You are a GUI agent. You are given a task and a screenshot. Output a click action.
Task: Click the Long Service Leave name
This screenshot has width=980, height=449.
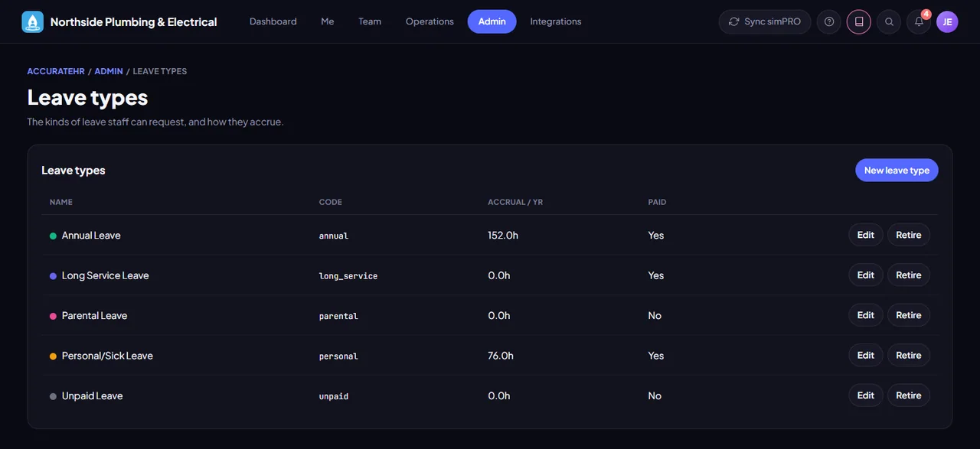106,275
